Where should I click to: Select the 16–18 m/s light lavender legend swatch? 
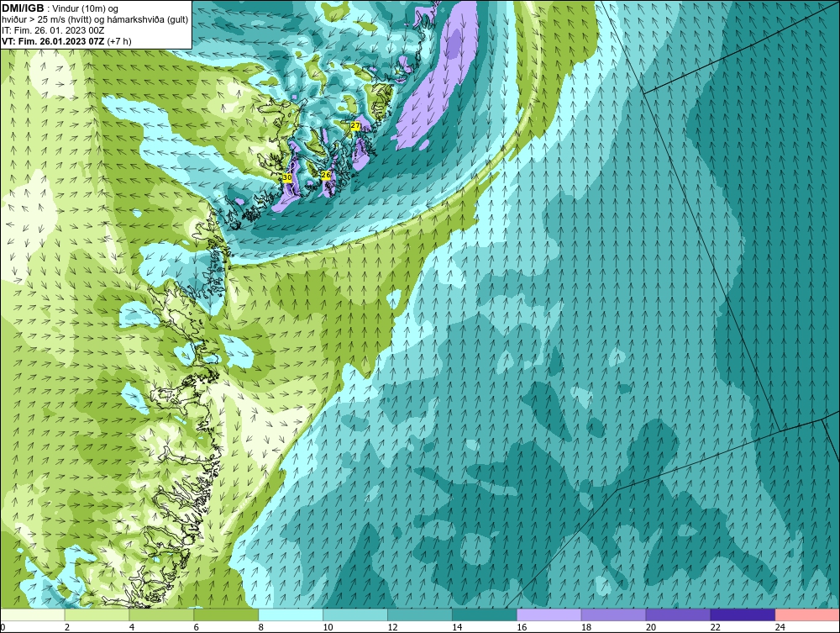pos(549,615)
